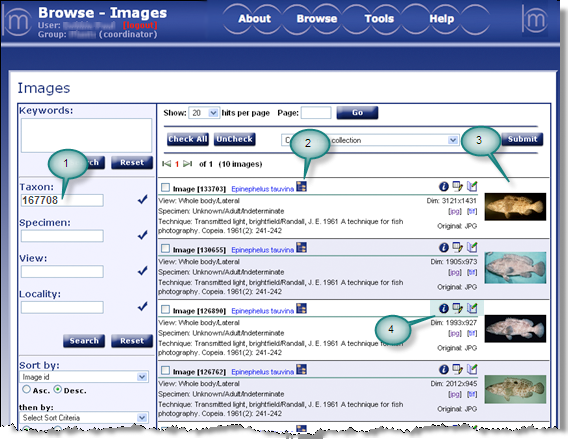Click the Taxon field checkmark icon
The height and width of the screenshot is (439, 568).
click(143, 199)
